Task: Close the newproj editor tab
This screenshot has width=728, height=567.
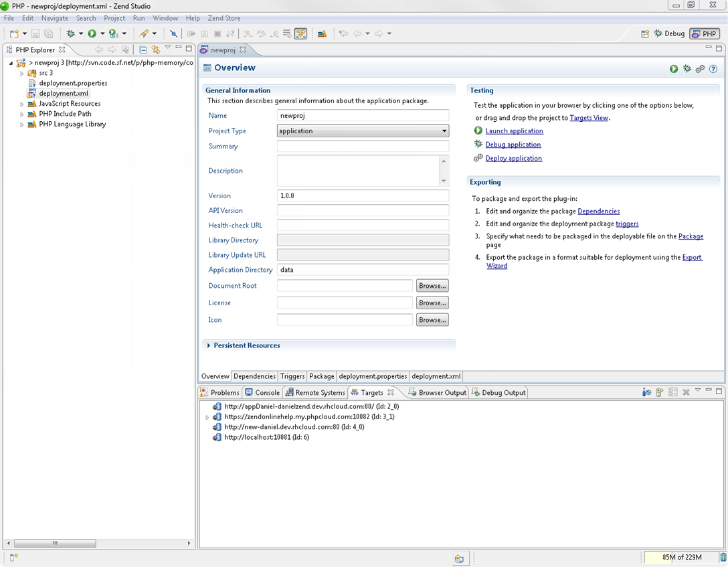Action: click(243, 50)
